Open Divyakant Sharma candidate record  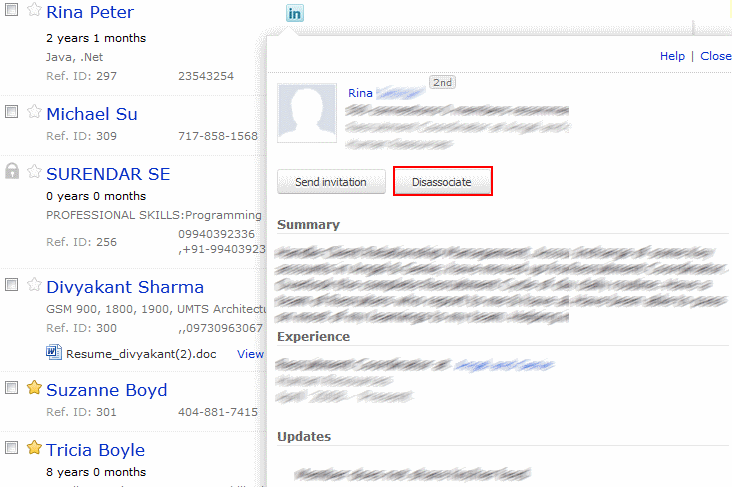tap(125, 287)
